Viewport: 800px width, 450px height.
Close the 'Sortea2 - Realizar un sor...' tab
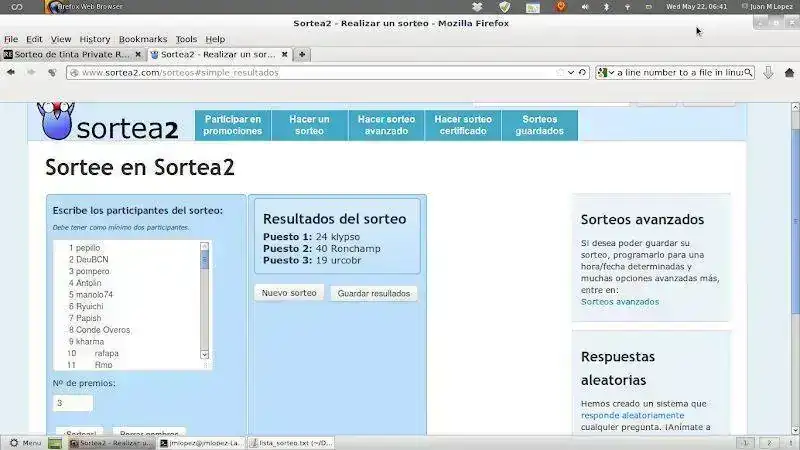point(285,54)
